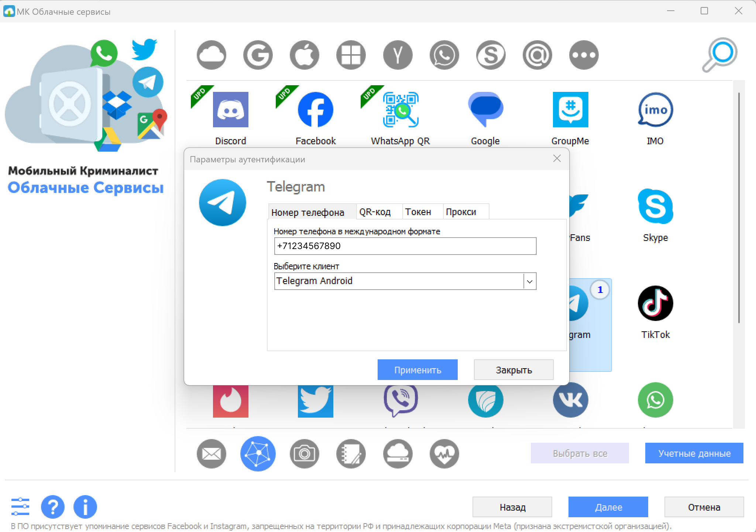The height and width of the screenshot is (532, 756).
Task: Click the Закрыть button
Action: tap(513, 370)
